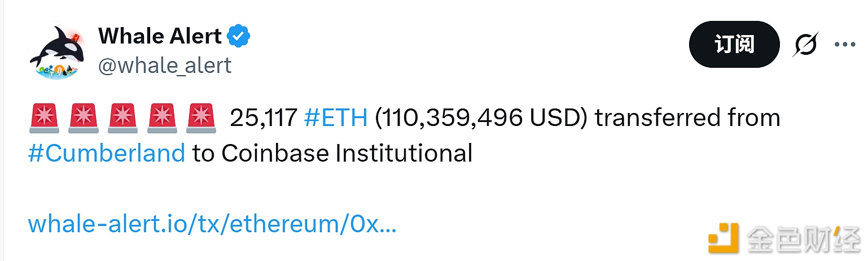Image resolution: width=868 pixels, height=261 pixels.
Task: Click the Whale Alert display name
Action: pos(160,36)
